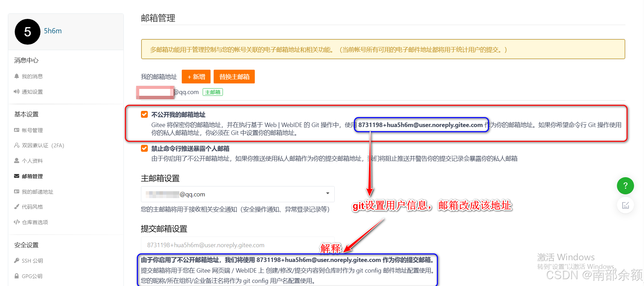
Task: Click the bell icon beside 我的消息
Action: (x=16, y=76)
